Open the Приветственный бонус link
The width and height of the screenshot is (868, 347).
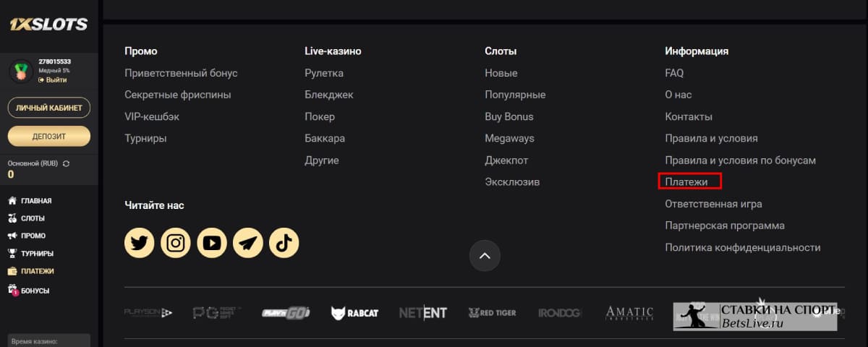click(x=181, y=73)
